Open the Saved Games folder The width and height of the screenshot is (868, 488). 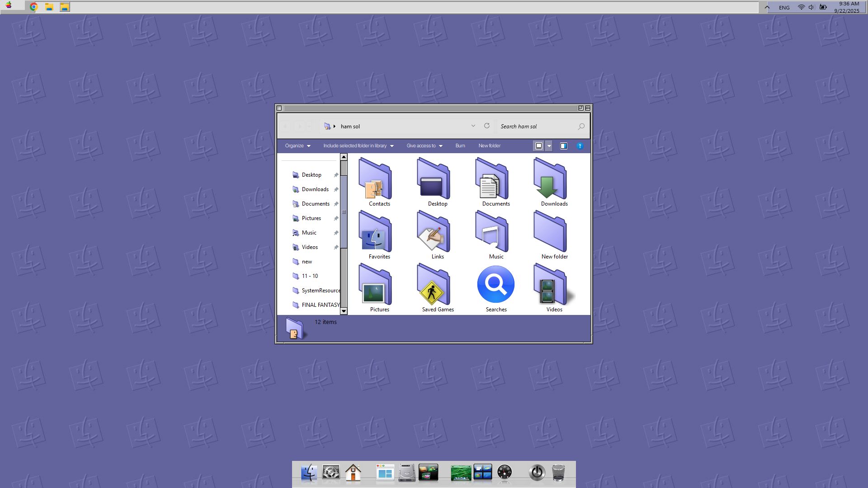click(433, 286)
